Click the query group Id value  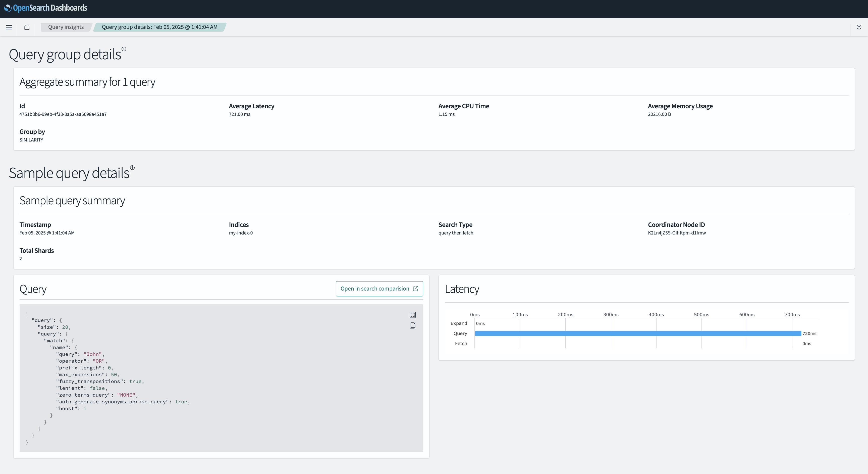(x=63, y=114)
